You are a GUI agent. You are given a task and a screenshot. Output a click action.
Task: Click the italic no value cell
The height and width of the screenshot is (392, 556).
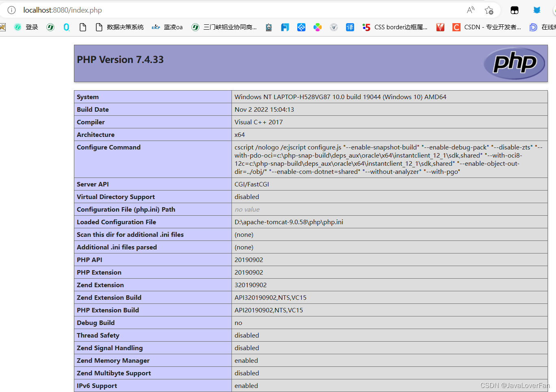click(247, 209)
